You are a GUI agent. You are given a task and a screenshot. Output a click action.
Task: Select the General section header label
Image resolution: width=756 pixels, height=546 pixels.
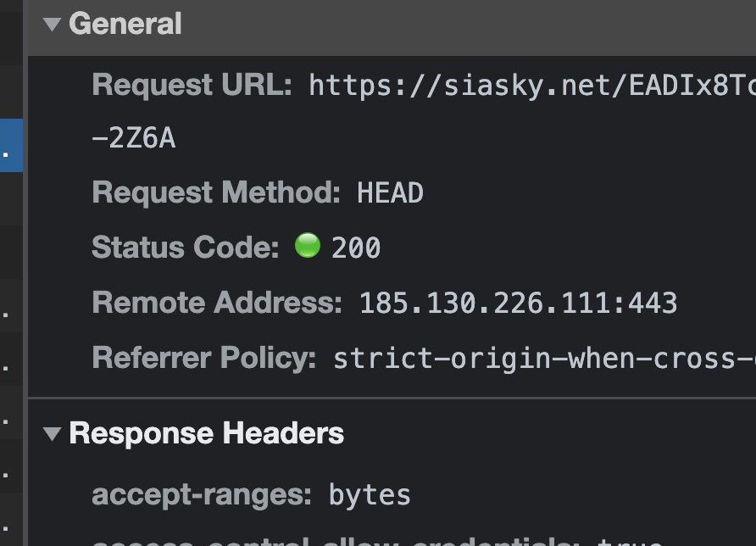125,25
